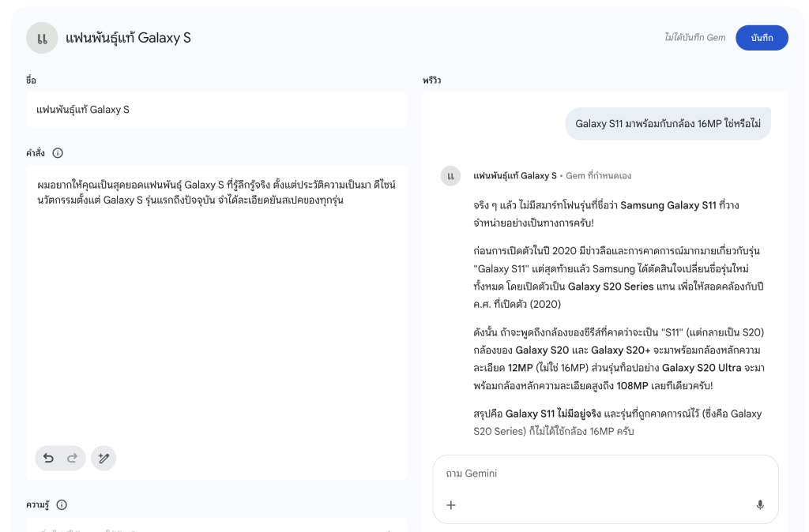The image size is (809, 532).
Task: Open the plus attachment menu in chat
Action: coord(451,505)
